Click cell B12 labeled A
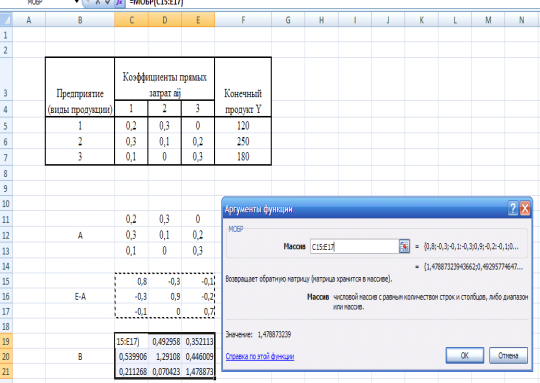Image resolution: width=540 pixels, height=383 pixels. 80,236
